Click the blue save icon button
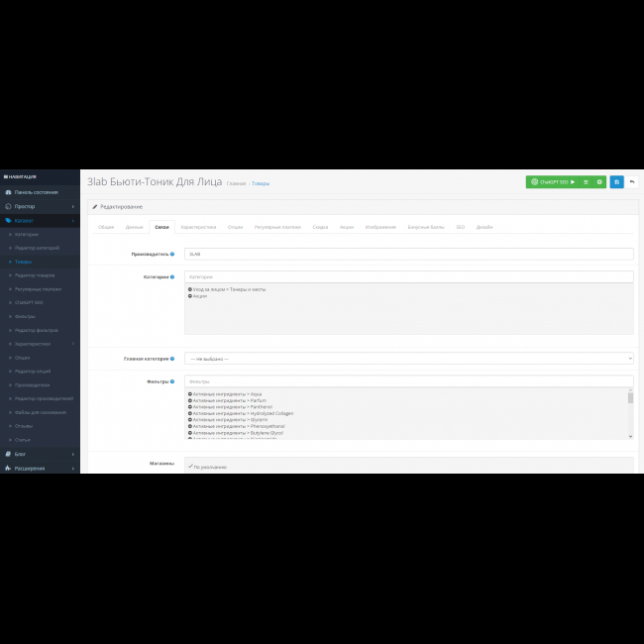 617,182
